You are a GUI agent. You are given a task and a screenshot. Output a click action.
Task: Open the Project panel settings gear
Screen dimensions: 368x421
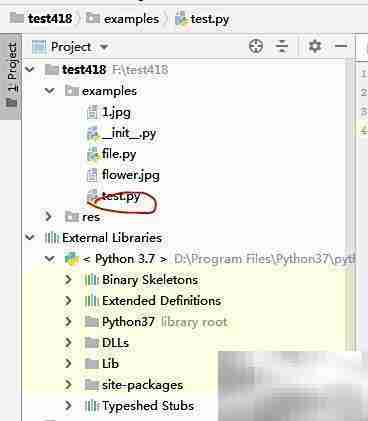pos(314,46)
